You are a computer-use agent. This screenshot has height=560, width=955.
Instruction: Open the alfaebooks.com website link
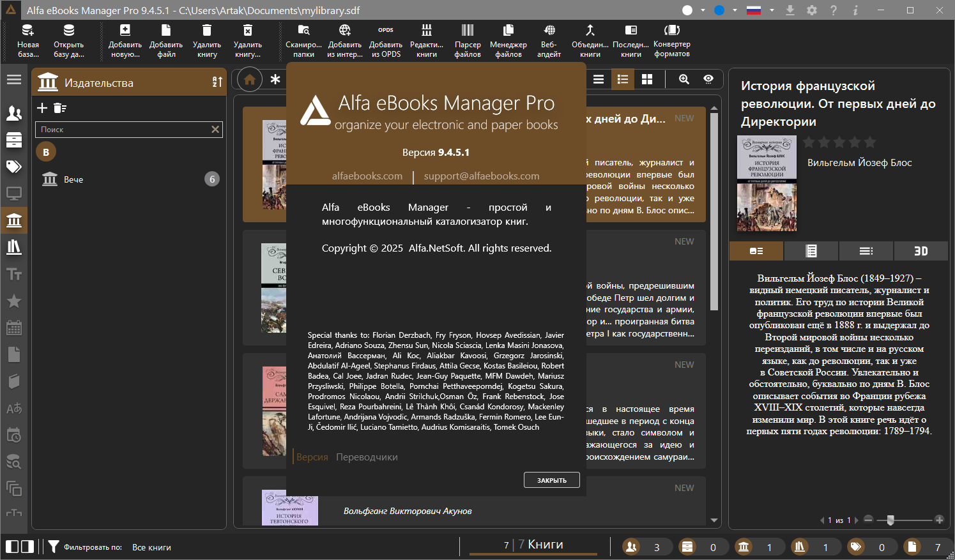pyautogui.click(x=367, y=176)
